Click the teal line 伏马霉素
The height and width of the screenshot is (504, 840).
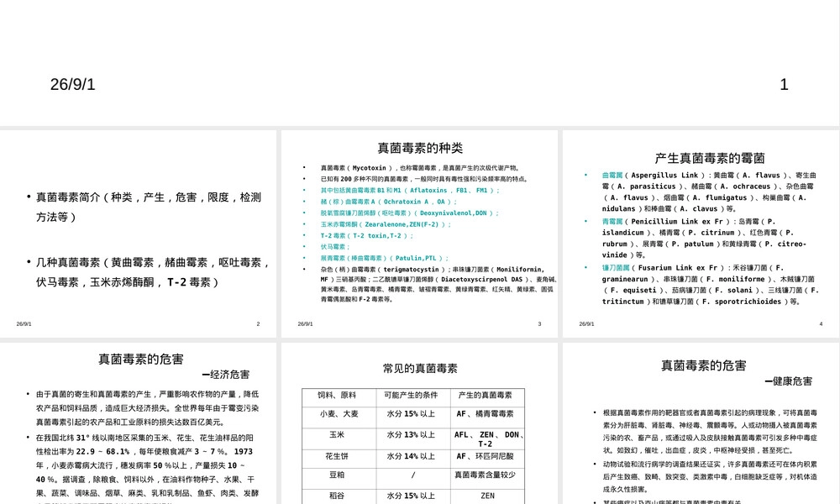pos(335,246)
